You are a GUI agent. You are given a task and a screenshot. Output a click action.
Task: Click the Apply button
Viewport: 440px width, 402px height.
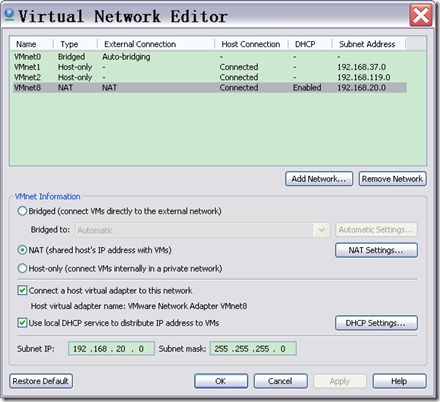click(340, 381)
